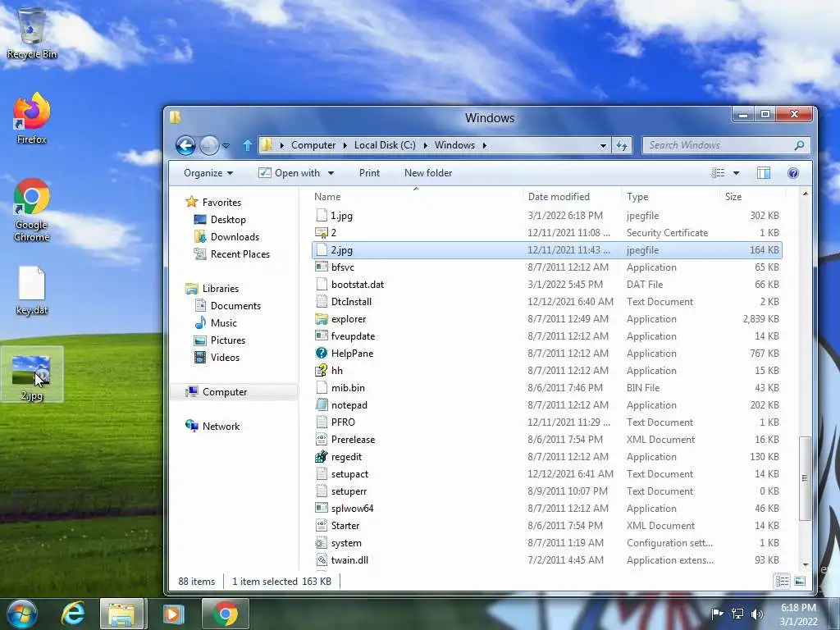Select the 1.jpg file icon

click(x=322, y=216)
